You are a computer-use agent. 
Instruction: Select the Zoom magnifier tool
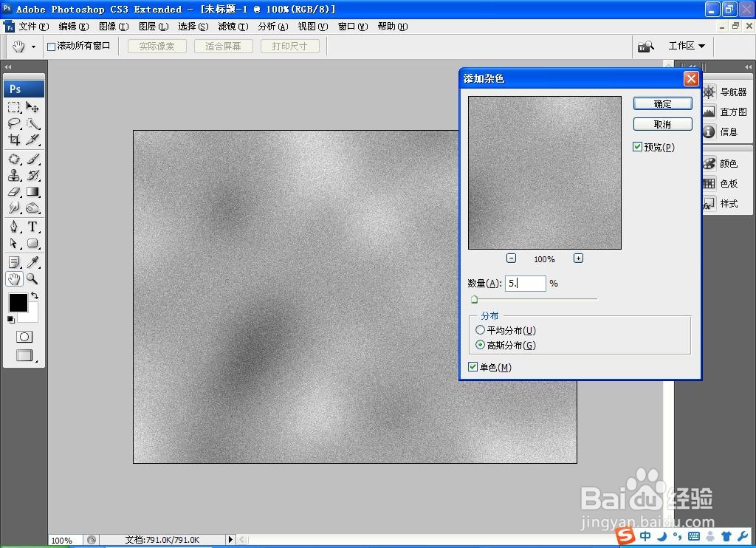click(x=32, y=278)
